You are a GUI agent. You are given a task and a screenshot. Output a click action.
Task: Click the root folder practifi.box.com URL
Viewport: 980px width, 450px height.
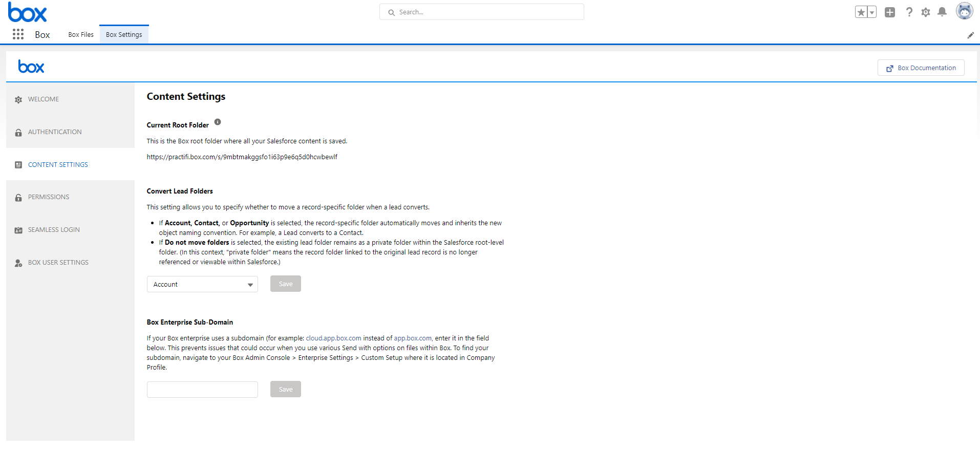pos(242,157)
